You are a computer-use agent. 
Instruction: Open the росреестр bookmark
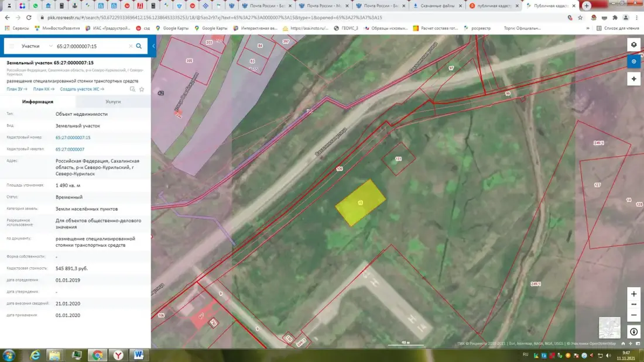pos(477,28)
